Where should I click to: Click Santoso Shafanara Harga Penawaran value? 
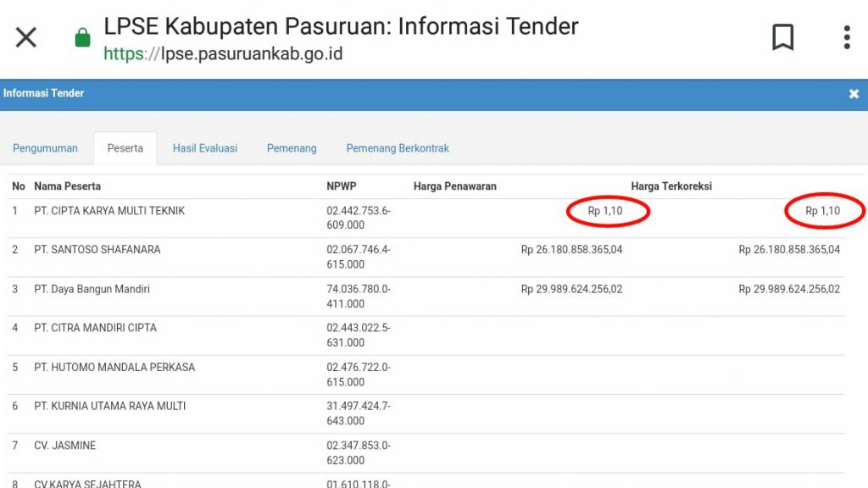[571, 250]
